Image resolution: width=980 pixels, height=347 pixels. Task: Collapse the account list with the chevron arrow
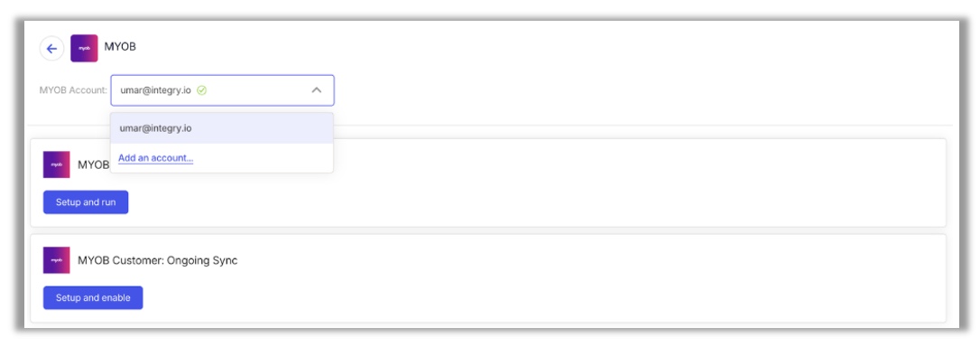click(316, 90)
